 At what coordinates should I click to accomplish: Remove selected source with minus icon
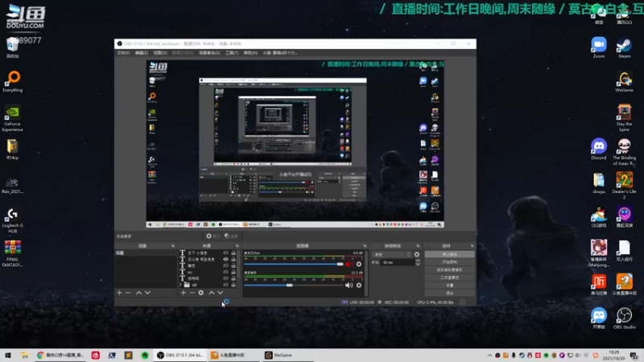coord(192,293)
